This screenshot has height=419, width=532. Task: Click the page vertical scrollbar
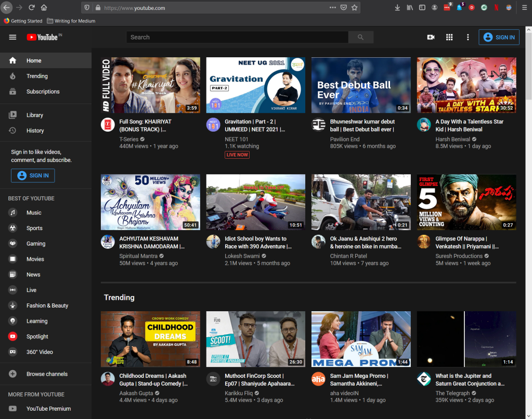coord(528,68)
